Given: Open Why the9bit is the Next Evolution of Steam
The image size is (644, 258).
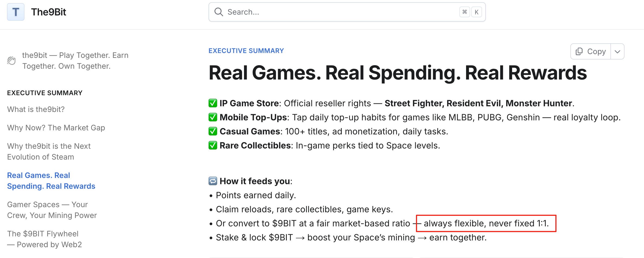Looking at the screenshot, I should pyautogui.click(x=49, y=151).
